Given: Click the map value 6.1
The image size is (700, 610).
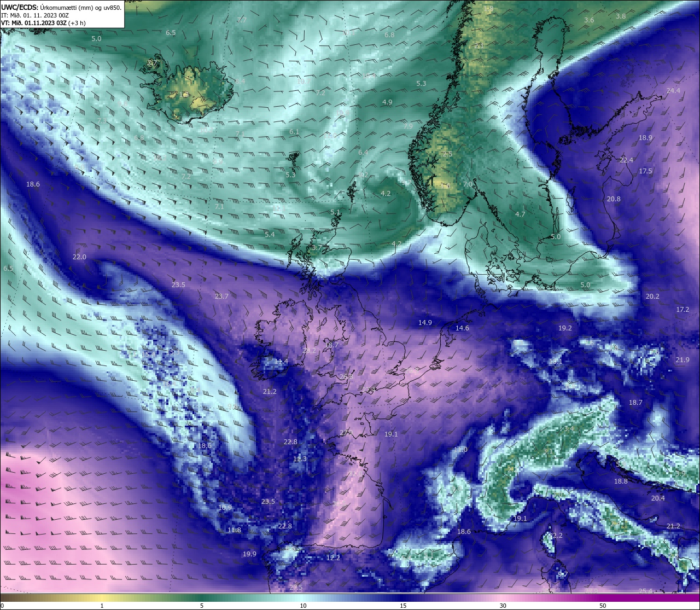Looking at the screenshot, I should click(294, 132).
